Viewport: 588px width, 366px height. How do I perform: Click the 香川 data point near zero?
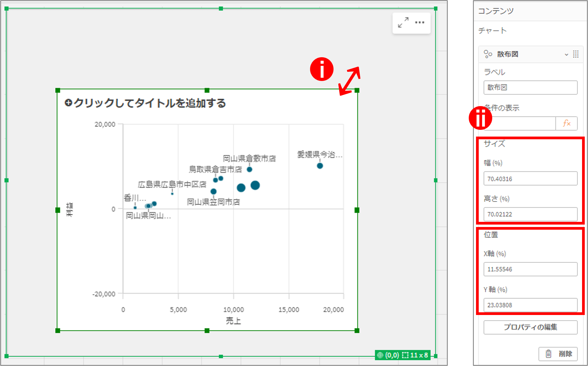[135, 208]
